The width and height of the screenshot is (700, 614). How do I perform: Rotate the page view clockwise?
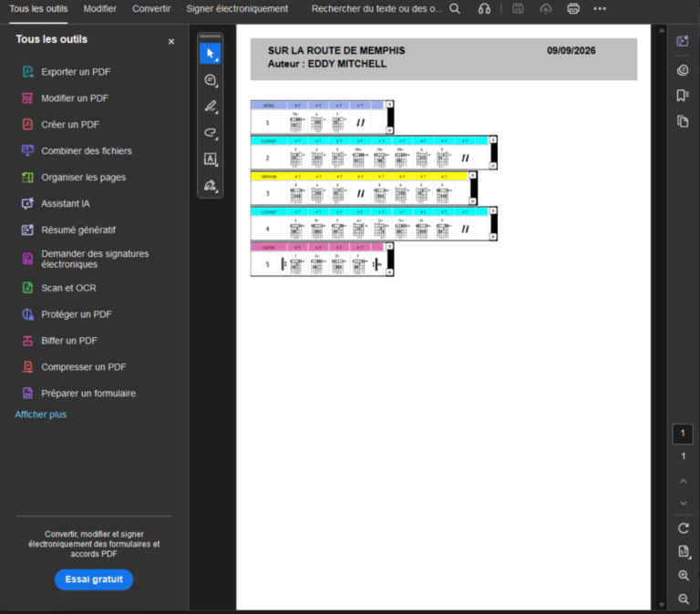[683, 528]
